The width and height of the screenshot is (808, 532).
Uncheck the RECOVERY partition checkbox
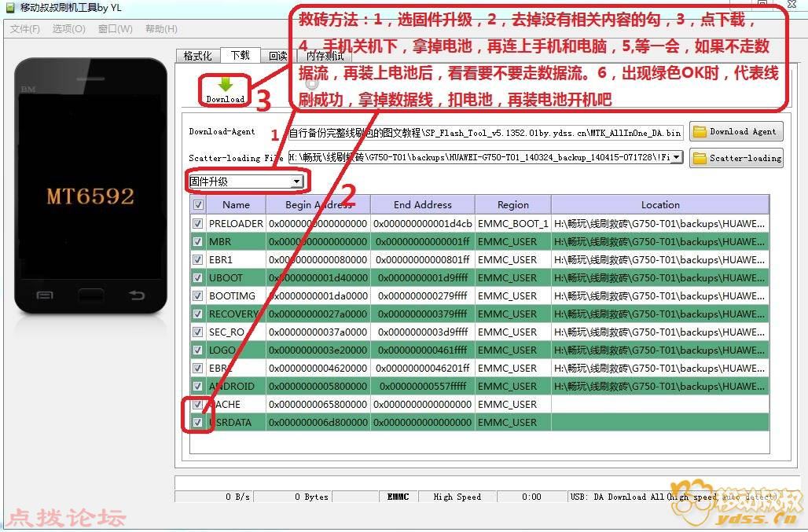[x=197, y=314]
